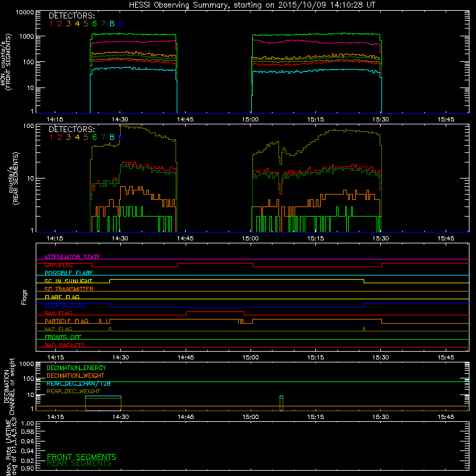Click the REAR_DEC_WEIGHT legend label
The width and height of the screenshot is (476, 476).
[x=73, y=392]
